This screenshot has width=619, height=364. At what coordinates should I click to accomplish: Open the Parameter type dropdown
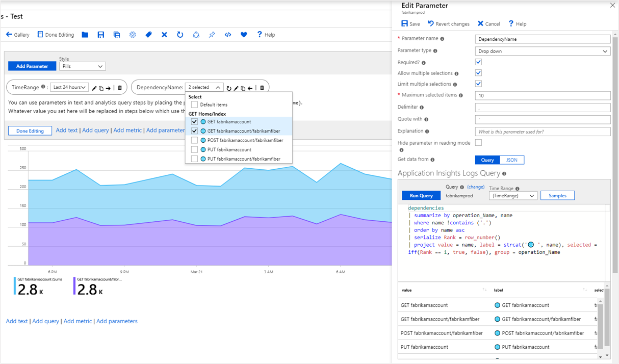coord(543,51)
